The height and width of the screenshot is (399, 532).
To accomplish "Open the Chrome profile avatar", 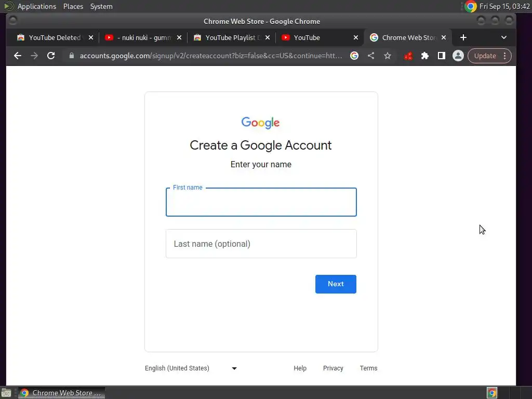I will (x=458, y=56).
